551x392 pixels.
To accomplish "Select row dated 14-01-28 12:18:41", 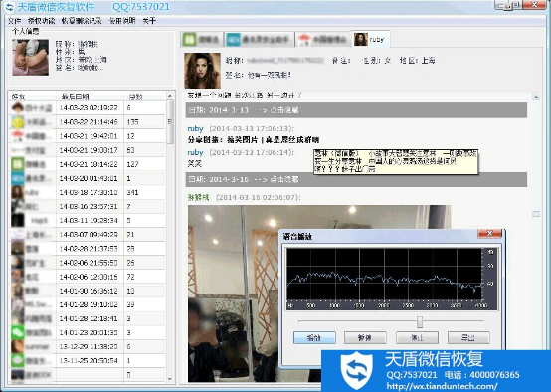I will click(88, 319).
